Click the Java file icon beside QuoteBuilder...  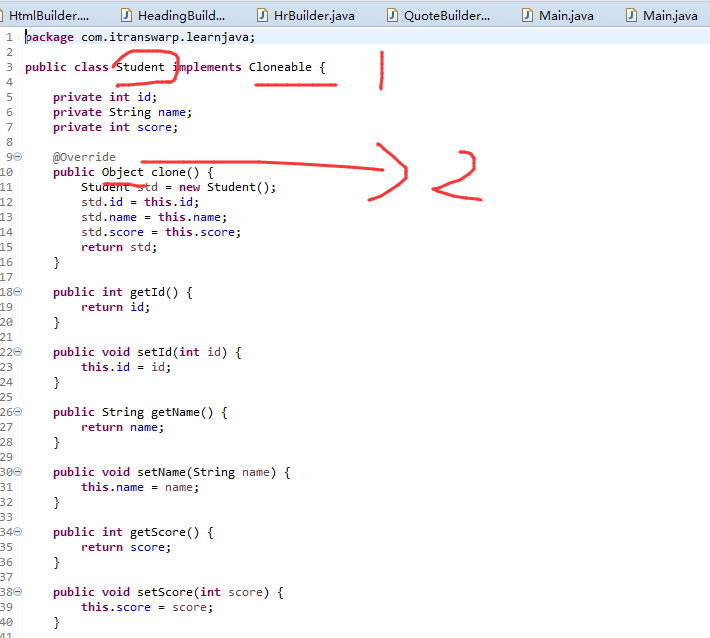click(392, 15)
